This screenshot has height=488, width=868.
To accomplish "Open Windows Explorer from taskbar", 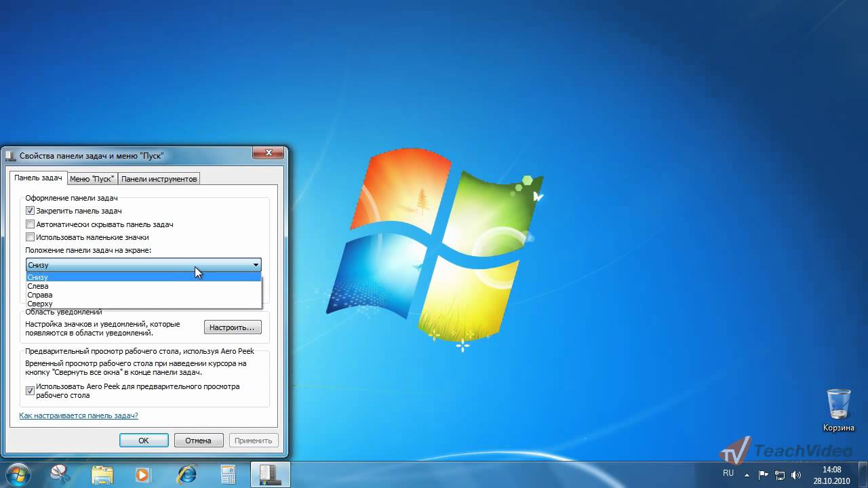I will pyautogui.click(x=102, y=474).
